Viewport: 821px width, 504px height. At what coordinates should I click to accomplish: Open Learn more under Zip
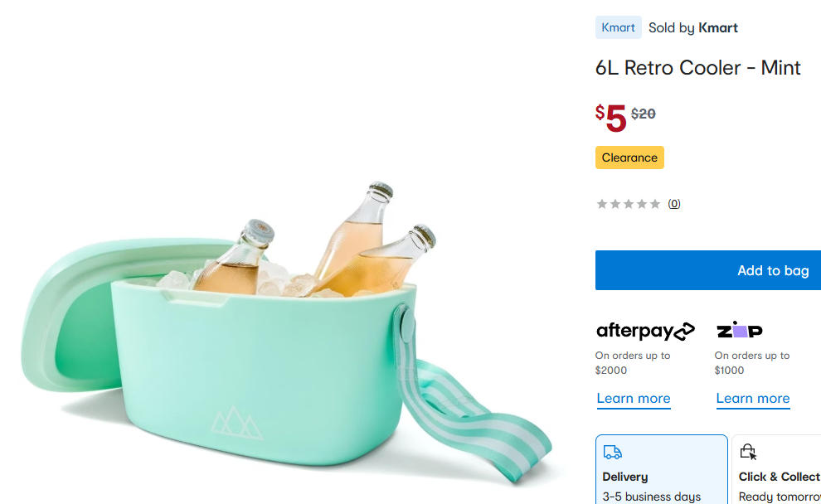(753, 399)
